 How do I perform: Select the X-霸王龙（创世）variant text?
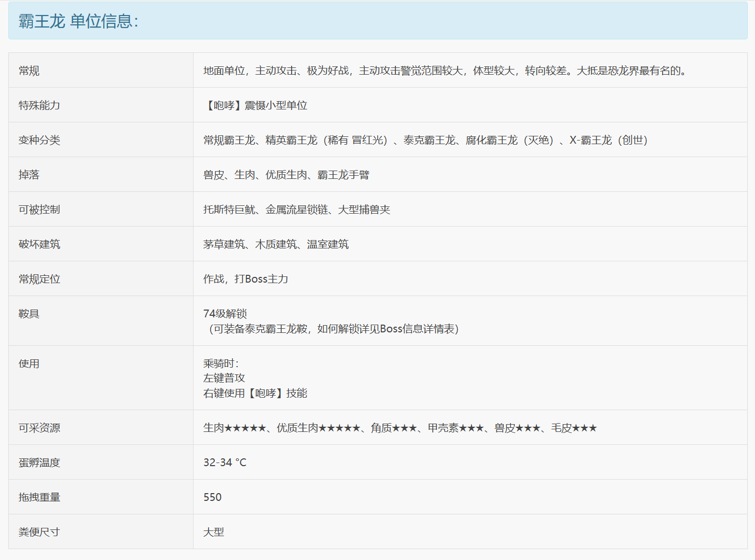pos(609,140)
